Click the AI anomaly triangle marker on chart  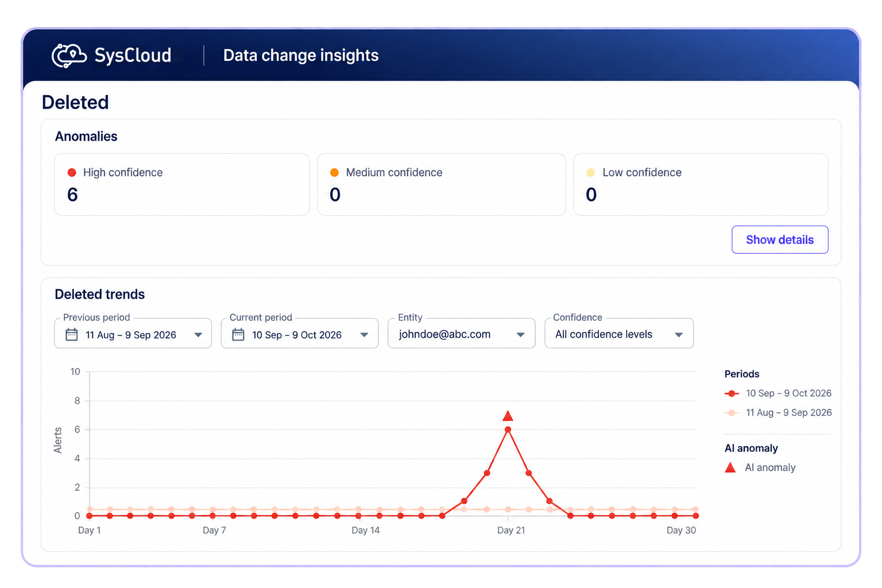point(508,416)
